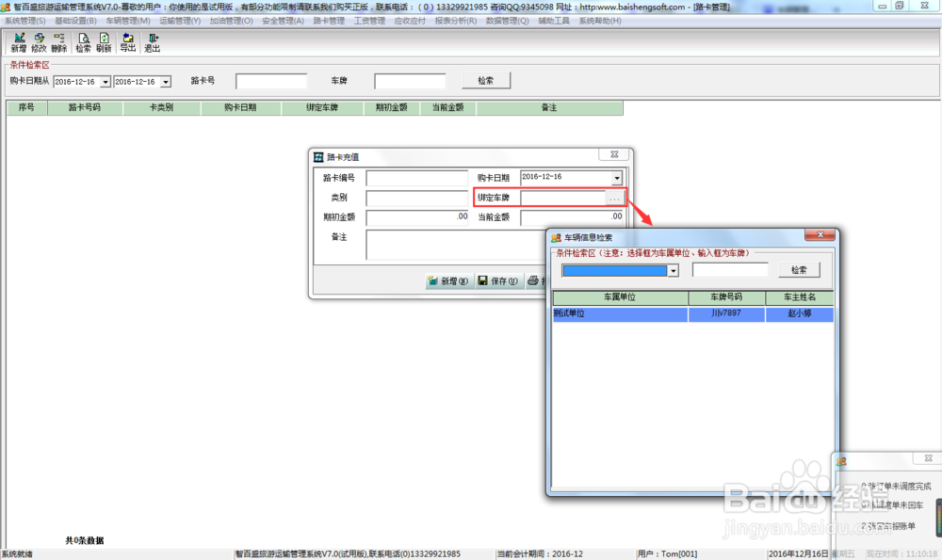Click the 共0条数据 record count text
The image size is (942, 560).
click(85, 541)
